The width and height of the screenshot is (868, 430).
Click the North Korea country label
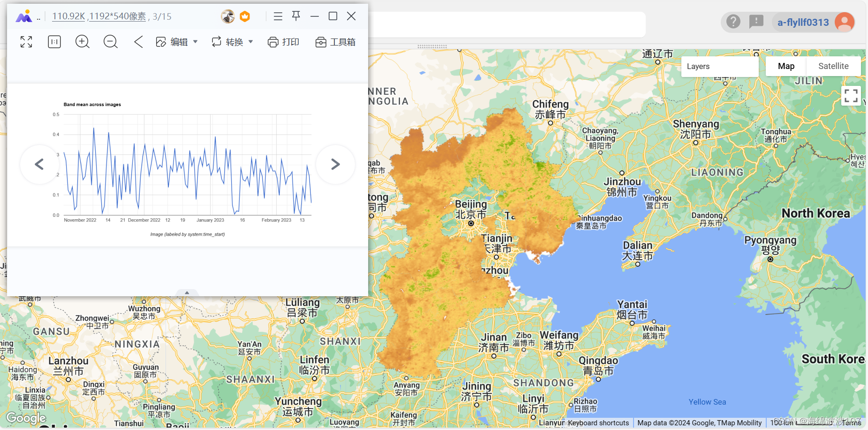point(815,213)
